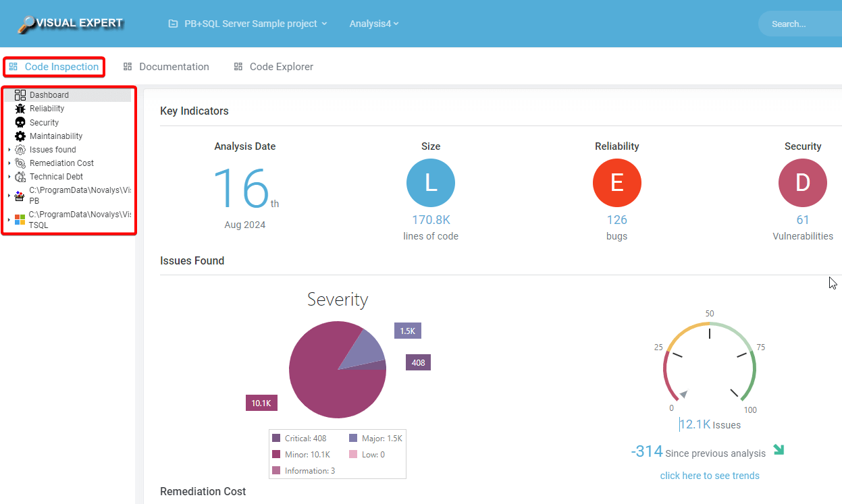Click the Issues found icon

coord(20,150)
